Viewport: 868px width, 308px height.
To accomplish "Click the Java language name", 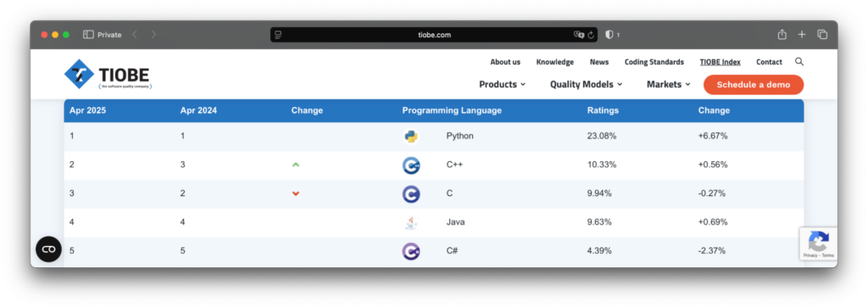I will click(x=455, y=222).
